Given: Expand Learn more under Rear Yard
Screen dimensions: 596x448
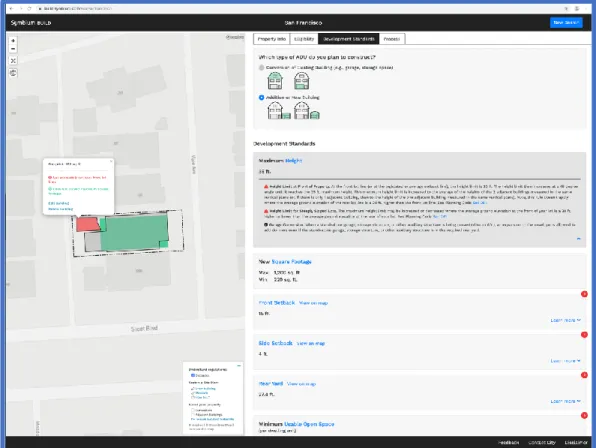Looking at the screenshot, I should pyautogui.click(x=566, y=401).
